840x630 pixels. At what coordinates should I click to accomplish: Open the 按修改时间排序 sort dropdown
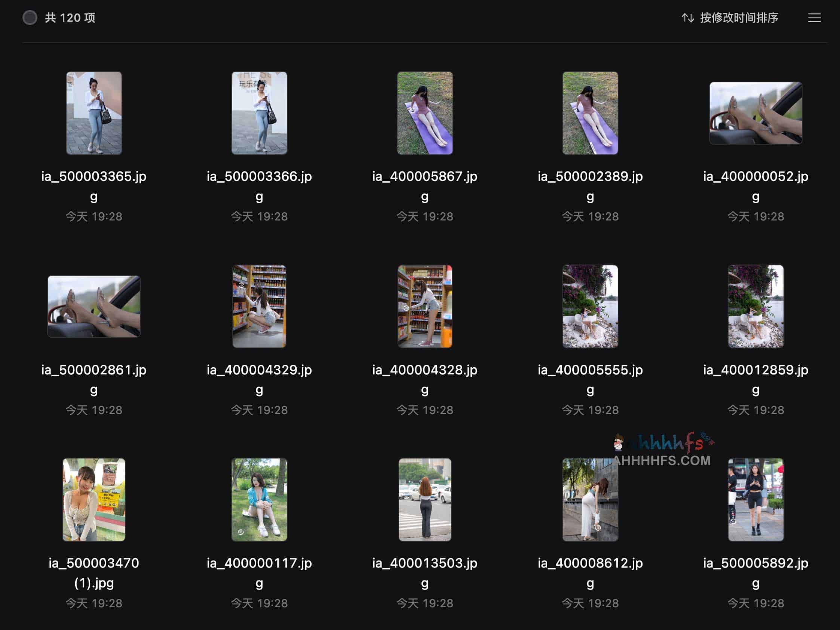(739, 18)
